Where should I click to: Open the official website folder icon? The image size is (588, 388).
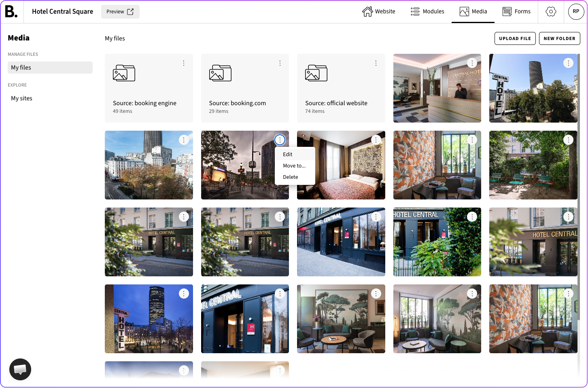click(316, 73)
